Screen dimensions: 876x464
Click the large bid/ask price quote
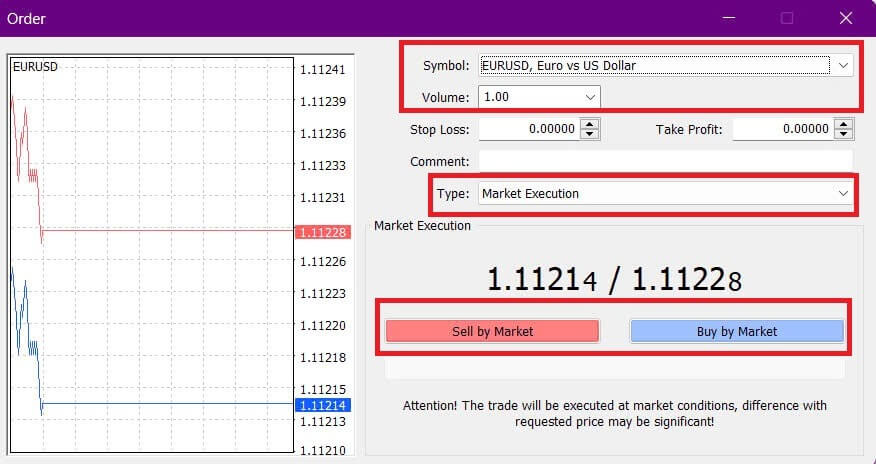click(x=614, y=280)
